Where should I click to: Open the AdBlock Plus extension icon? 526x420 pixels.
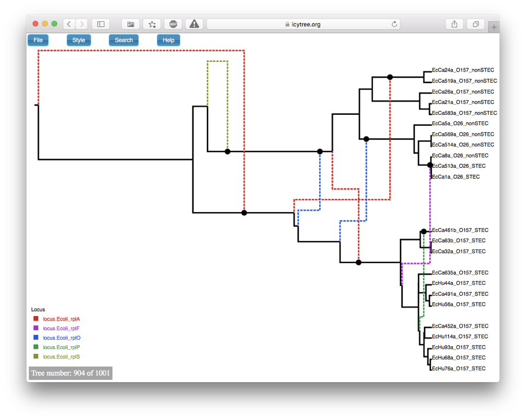coord(173,24)
